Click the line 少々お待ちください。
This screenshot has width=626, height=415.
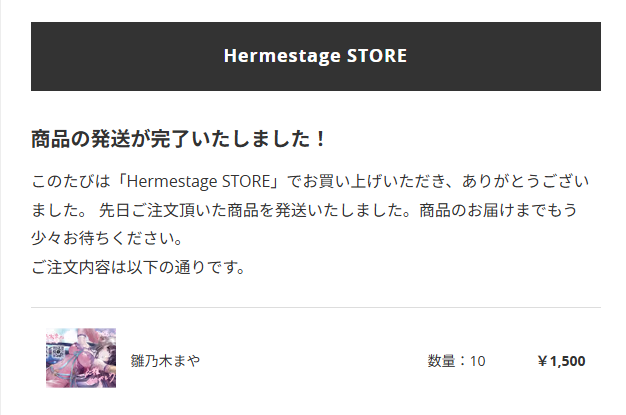coord(107,238)
